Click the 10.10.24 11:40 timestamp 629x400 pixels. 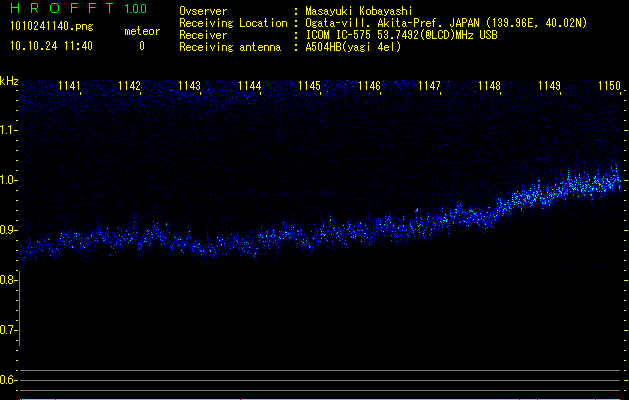[51, 46]
